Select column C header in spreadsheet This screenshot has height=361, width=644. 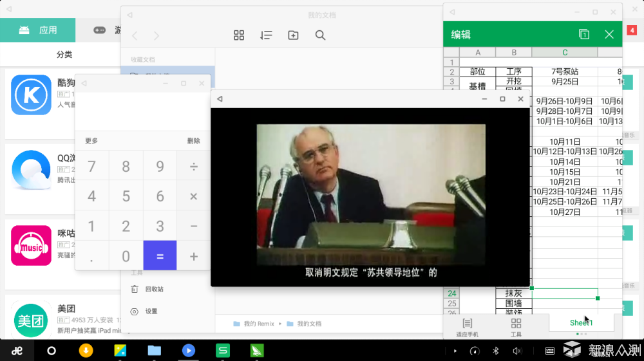point(565,53)
